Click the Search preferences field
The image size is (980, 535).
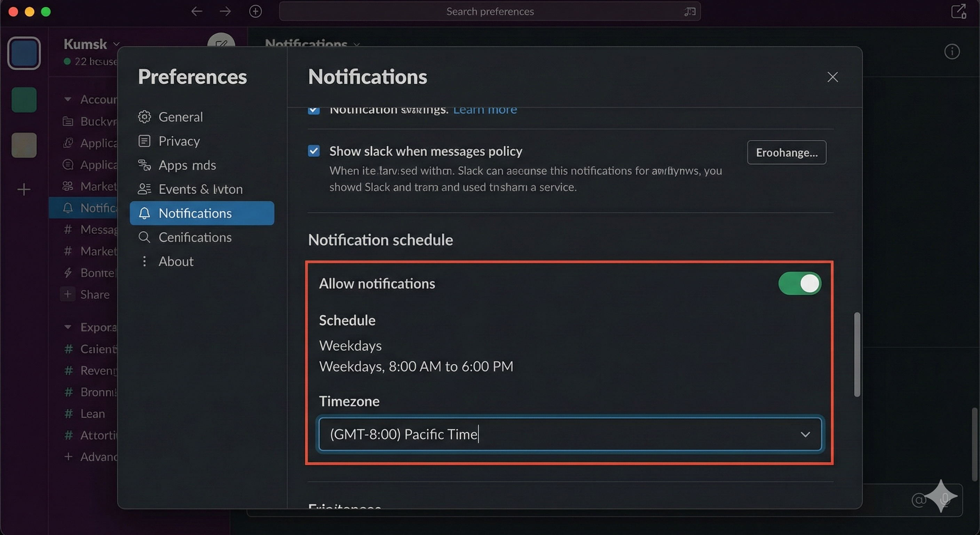(x=490, y=11)
